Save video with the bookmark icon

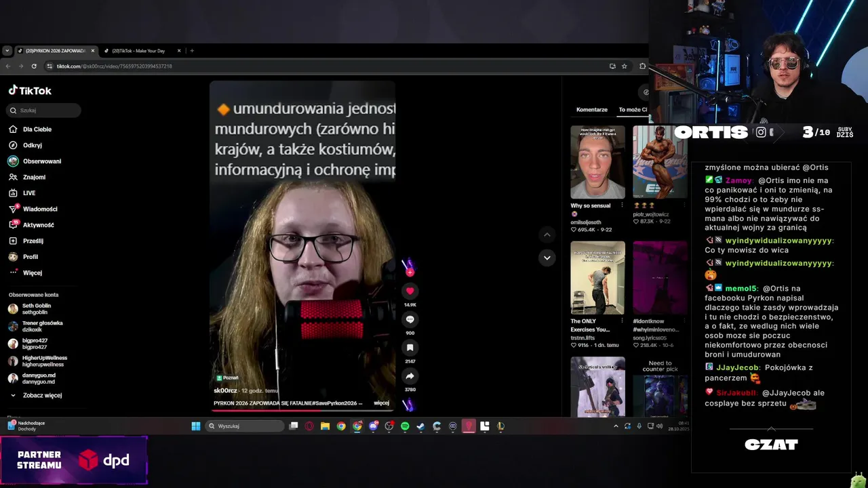pyautogui.click(x=410, y=348)
